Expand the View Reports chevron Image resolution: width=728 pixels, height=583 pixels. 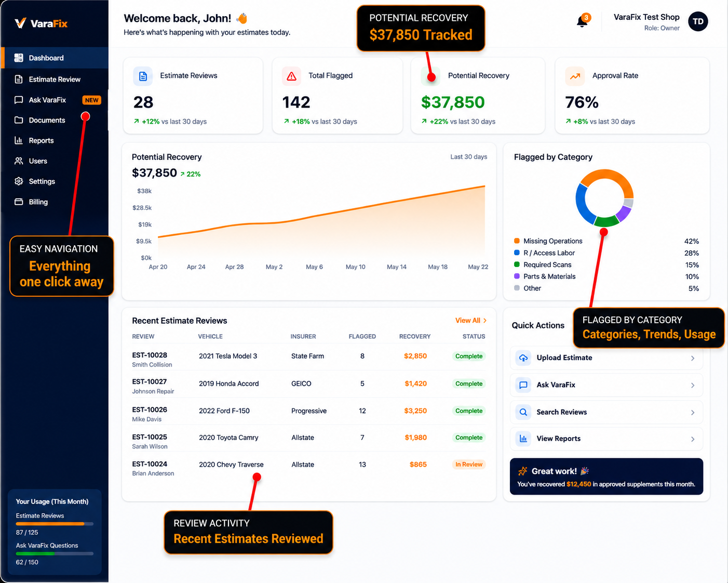pos(693,439)
